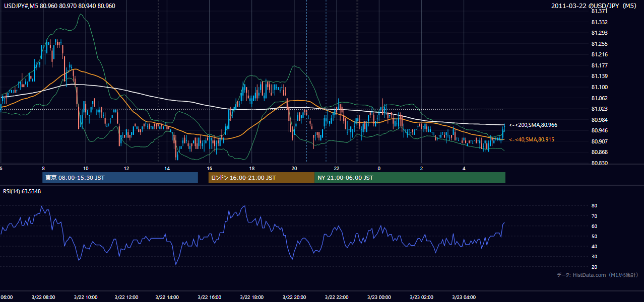
Task: Click the bottom axis label 3/22 16:00
Action: coord(211,297)
